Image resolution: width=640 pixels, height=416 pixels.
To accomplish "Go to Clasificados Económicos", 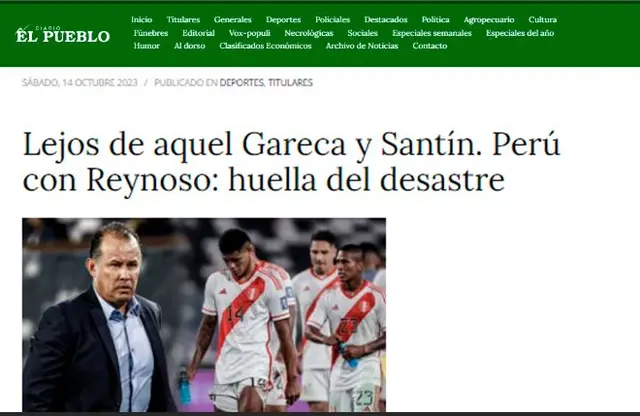I will click(265, 46).
